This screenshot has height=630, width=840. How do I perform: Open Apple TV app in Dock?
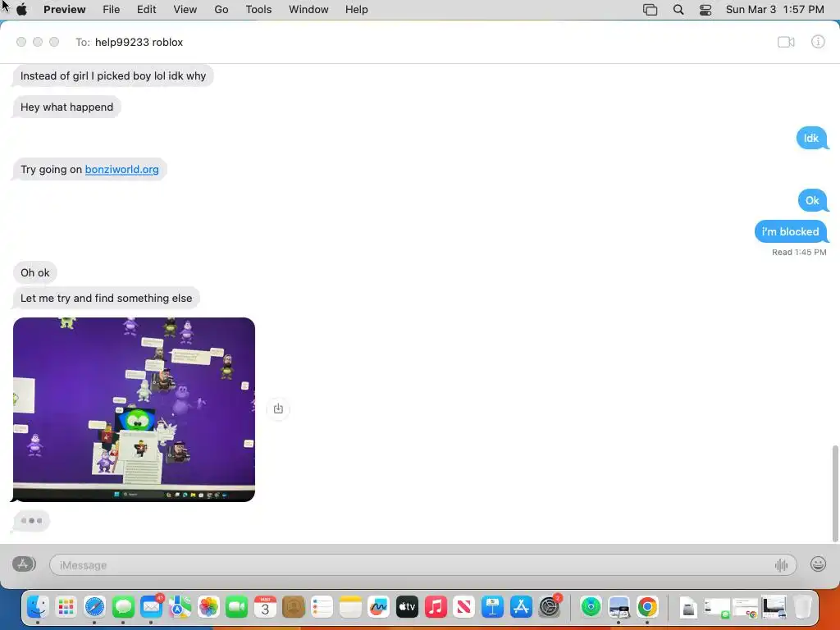407,607
